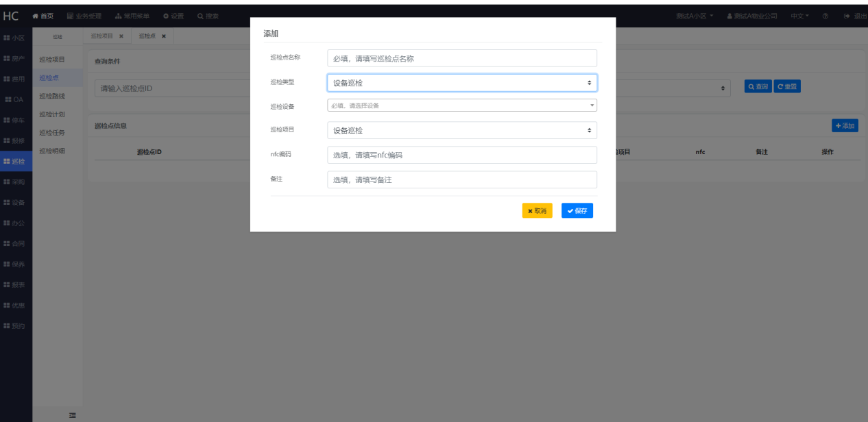The width and height of the screenshot is (868, 422).
Task: Click the nfc编码 input field
Action: (x=462, y=155)
